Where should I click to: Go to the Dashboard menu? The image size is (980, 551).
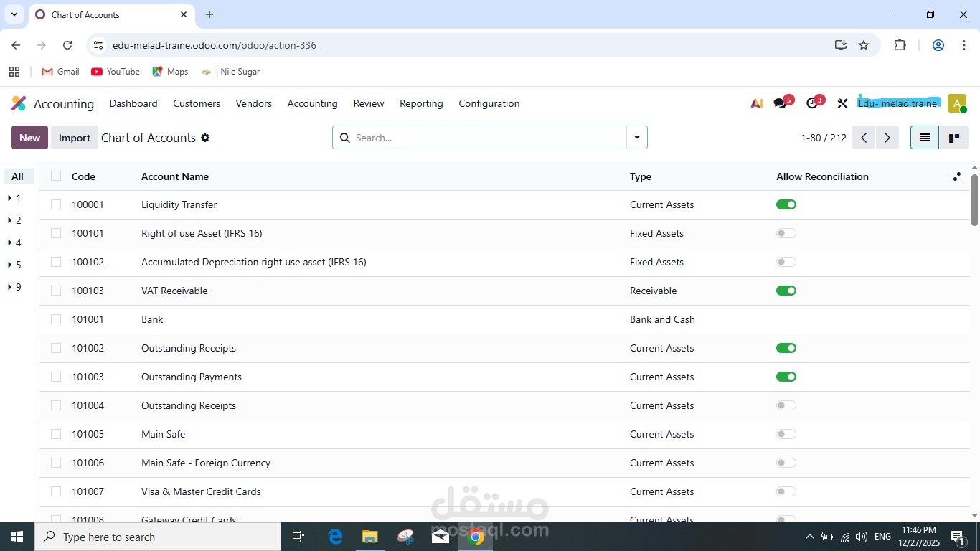coord(133,103)
